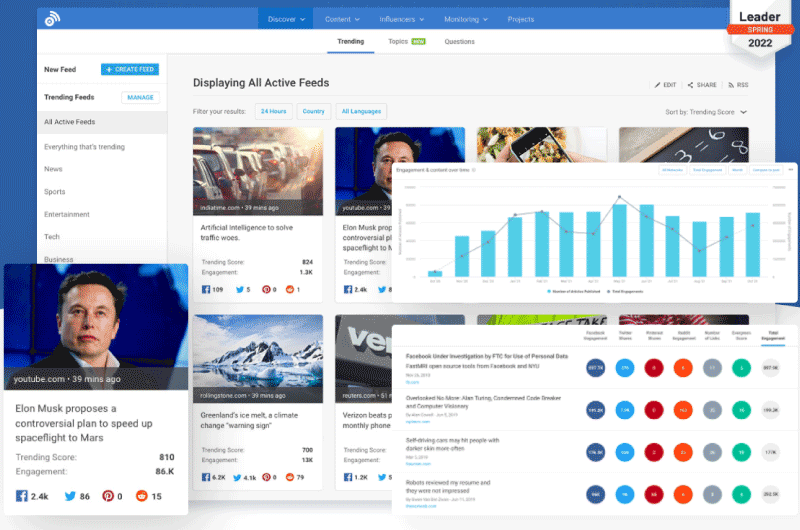Viewport: 800px width, 530px height.
Task: Click Facebook icon showing 109 shares
Action: coord(206,290)
